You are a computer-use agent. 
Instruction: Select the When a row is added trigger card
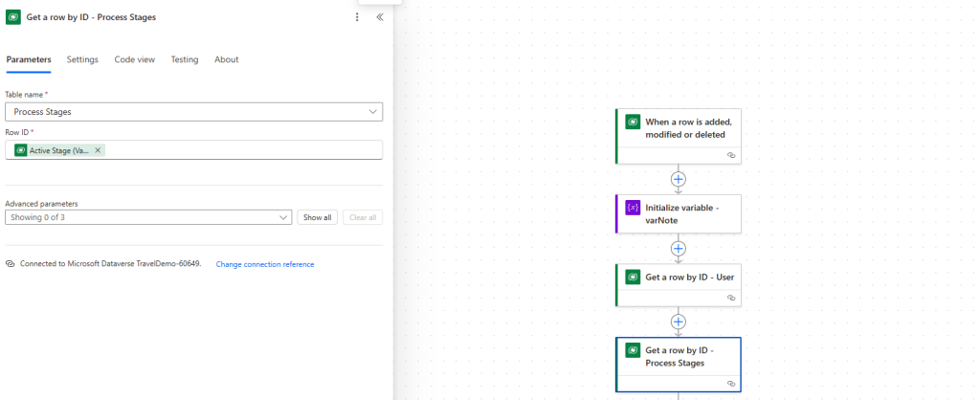click(679, 136)
